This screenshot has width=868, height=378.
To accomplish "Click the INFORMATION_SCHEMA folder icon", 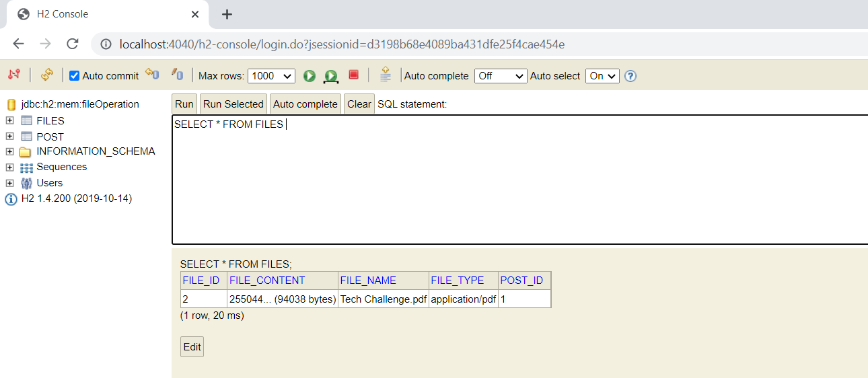I will click(26, 152).
